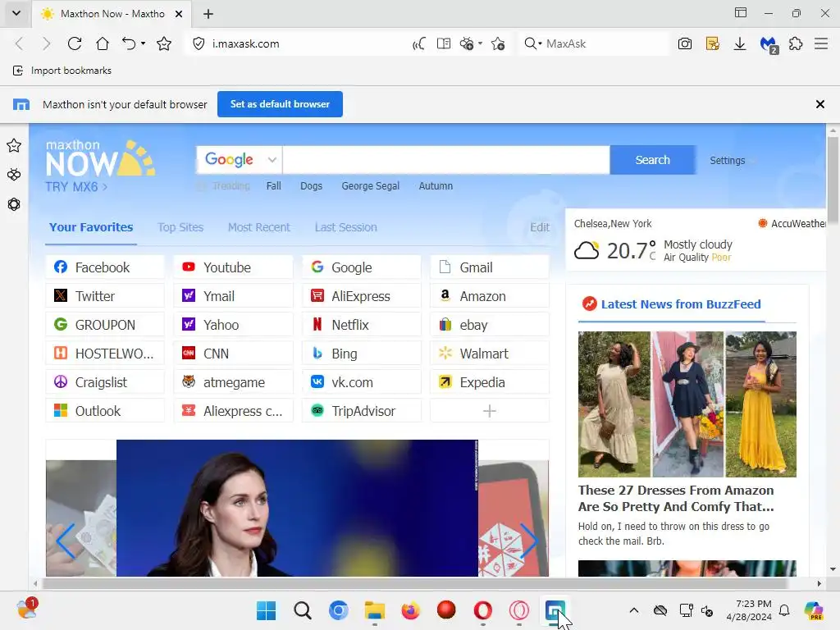Viewport: 840px width, 630px height.
Task: Open the undo closed tab dropdown arrow
Action: coord(143,43)
